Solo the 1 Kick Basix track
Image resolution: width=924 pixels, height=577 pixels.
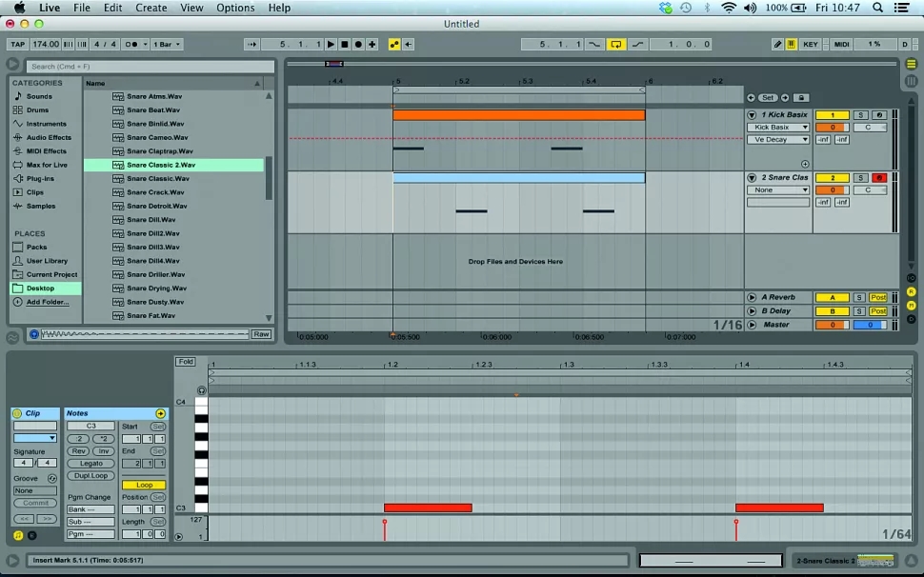coord(860,115)
